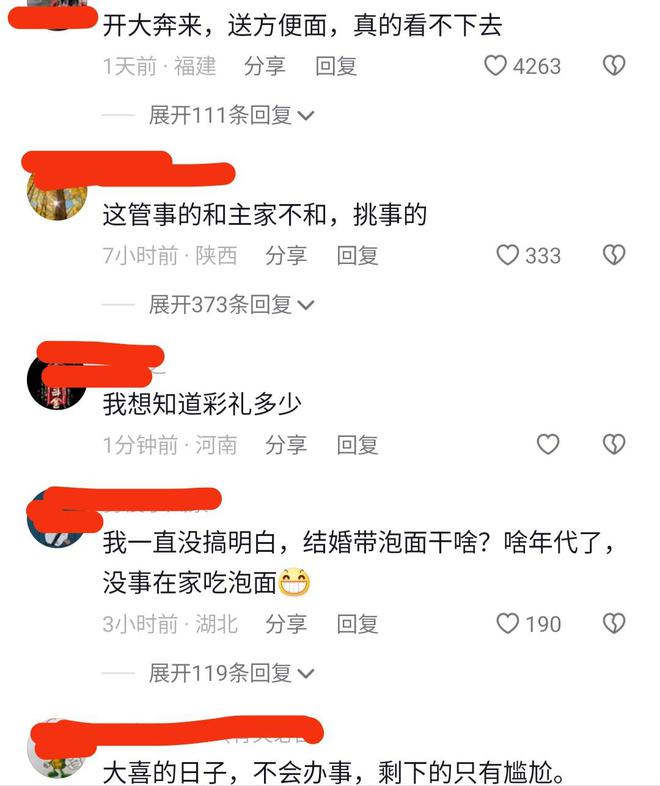Viewport: 660px width, 786px height.
Task: Open the comment text 我想知道彩礼多少
Action: (202, 404)
